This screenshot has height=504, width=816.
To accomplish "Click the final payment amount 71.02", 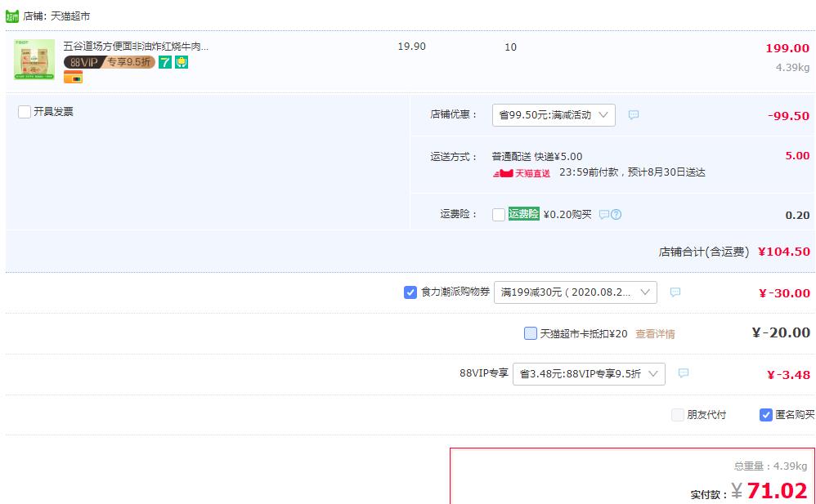I will tap(777, 490).
